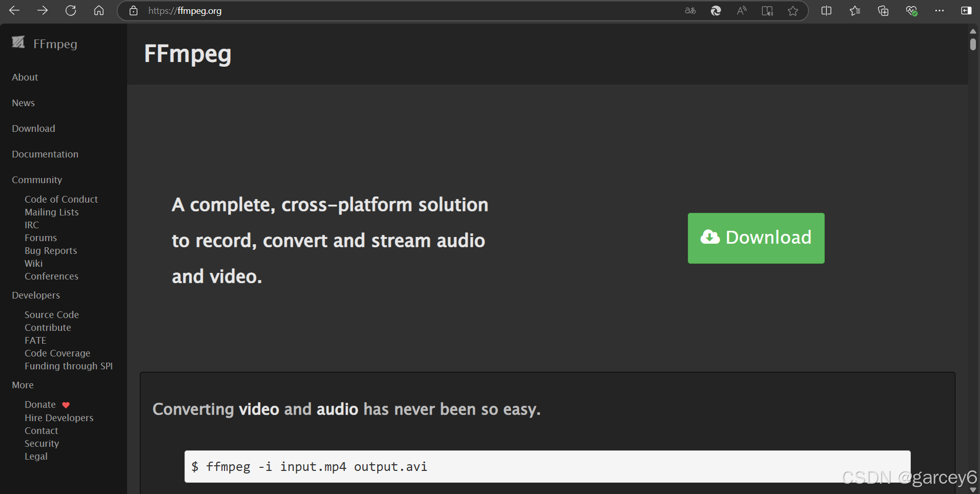Open the News page

coord(24,103)
